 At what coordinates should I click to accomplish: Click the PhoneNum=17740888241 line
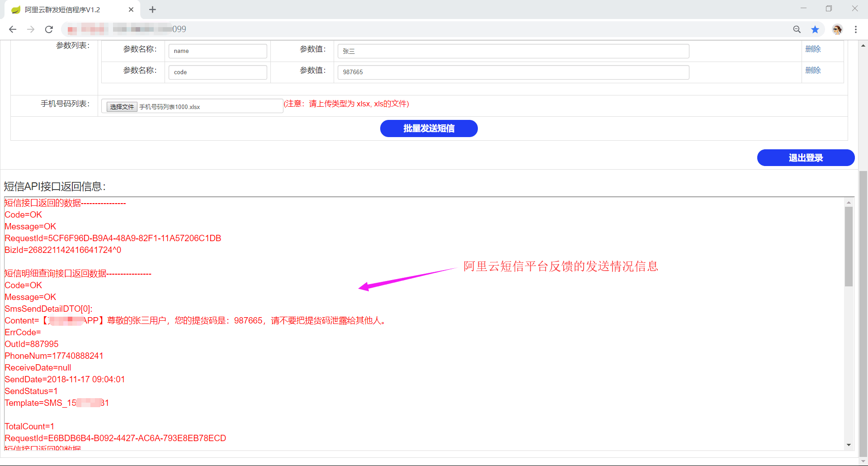(54, 356)
